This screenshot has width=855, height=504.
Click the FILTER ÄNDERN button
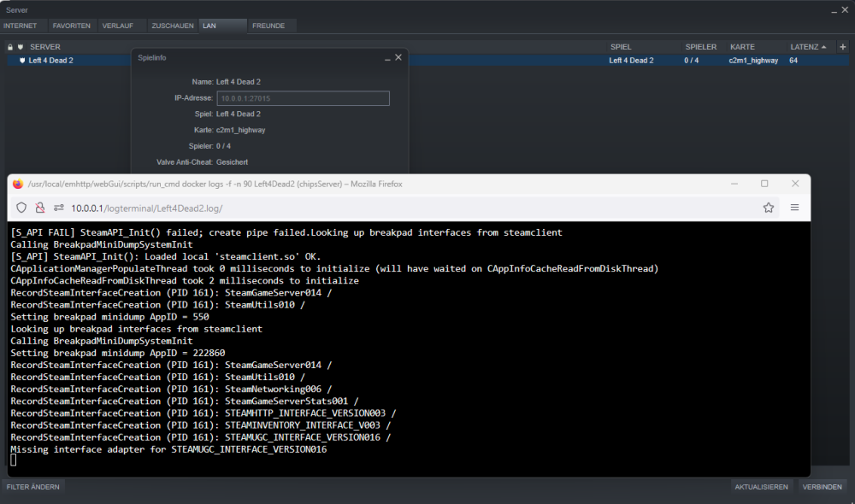tap(33, 487)
